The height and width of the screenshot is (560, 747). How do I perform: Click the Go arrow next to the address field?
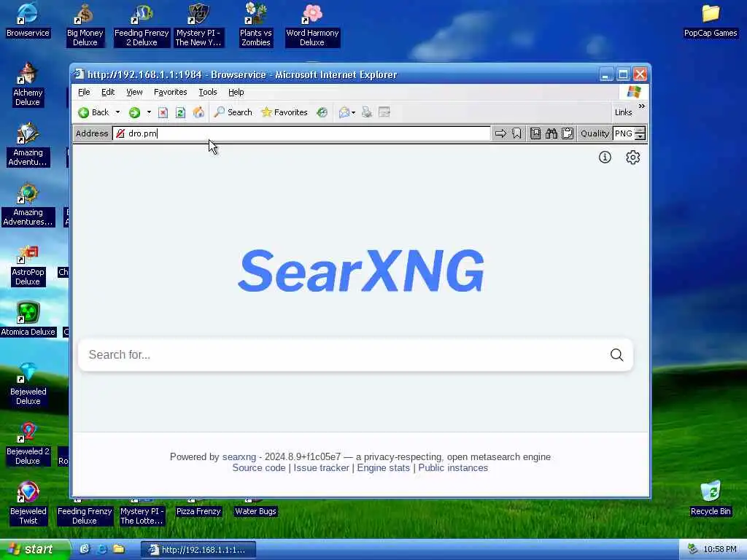[x=500, y=134]
